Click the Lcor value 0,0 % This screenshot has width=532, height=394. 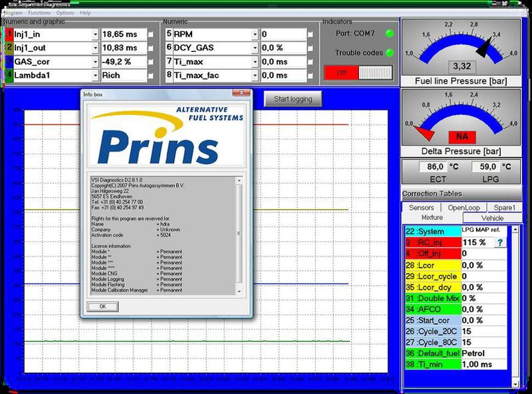pos(484,265)
